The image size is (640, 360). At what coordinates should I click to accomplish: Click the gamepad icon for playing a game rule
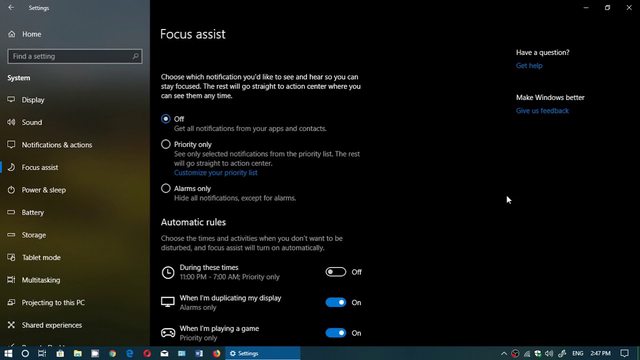[168, 333]
